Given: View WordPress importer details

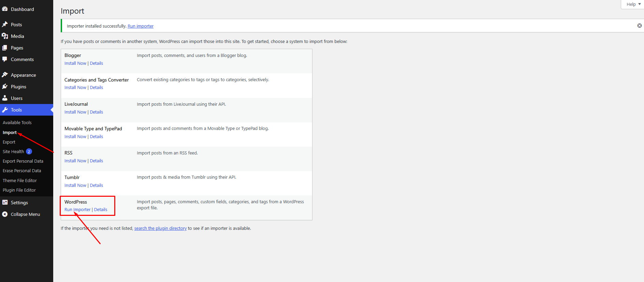Looking at the screenshot, I should click(x=101, y=209).
